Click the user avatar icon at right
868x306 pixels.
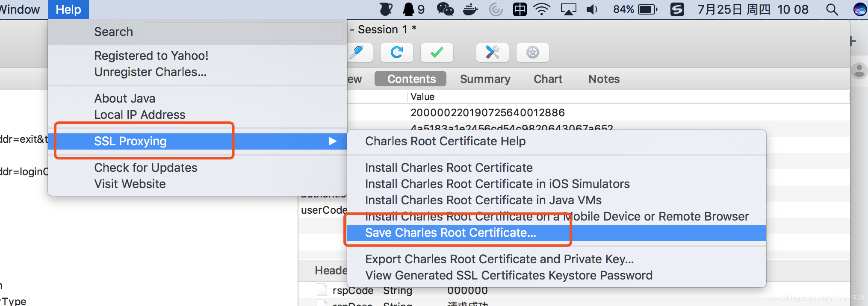[859, 71]
